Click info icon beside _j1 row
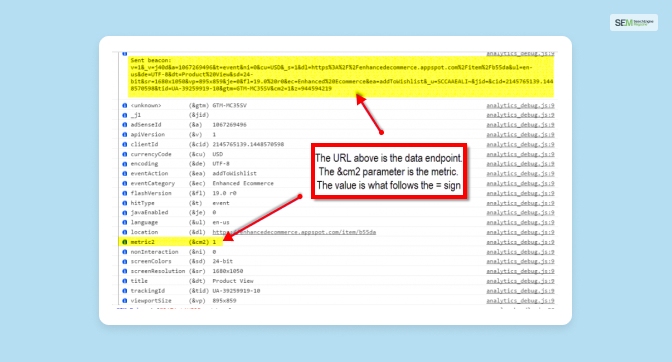 125,115
